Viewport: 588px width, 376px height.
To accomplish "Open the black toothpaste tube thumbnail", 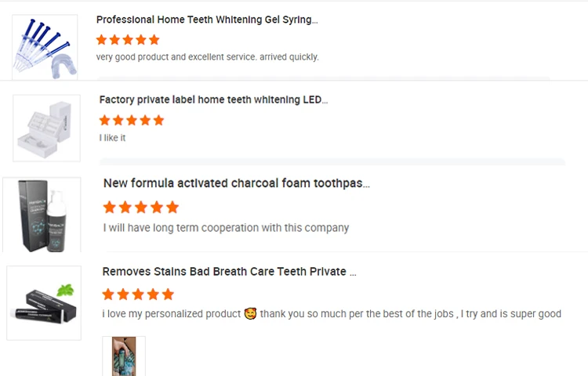I will pos(43,302).
